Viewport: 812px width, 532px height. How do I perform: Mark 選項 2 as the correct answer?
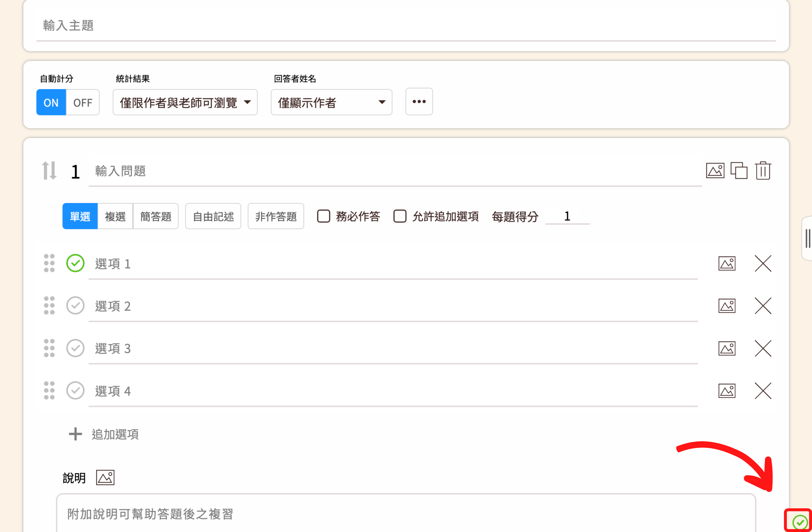tap(75, 306)
